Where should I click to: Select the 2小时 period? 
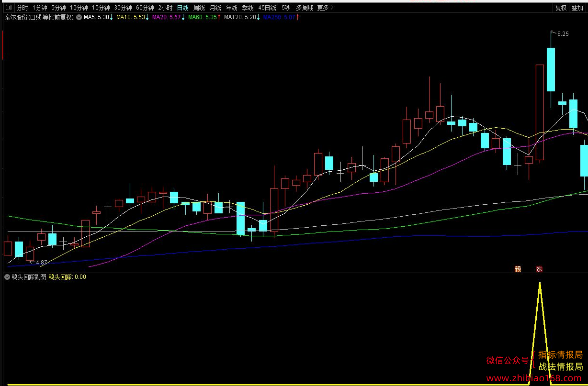point(166,8)
